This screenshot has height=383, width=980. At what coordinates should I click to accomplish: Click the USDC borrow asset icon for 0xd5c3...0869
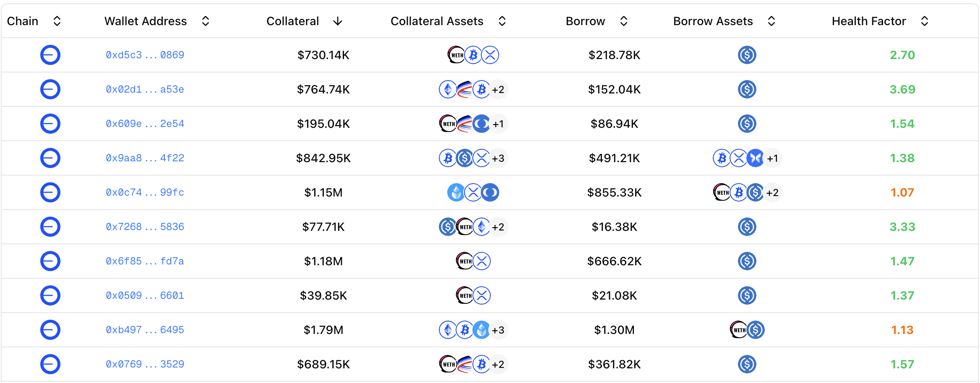click(x=747, y=55)
